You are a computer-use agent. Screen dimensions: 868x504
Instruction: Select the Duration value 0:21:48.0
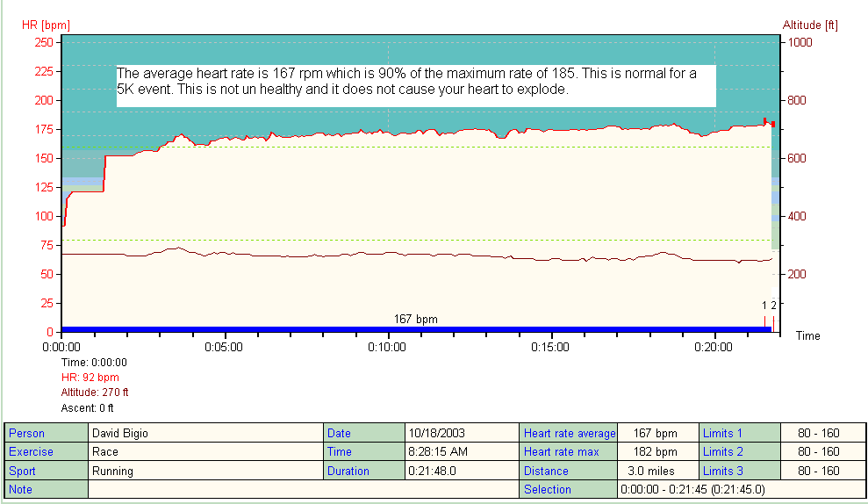pos(462,471)
